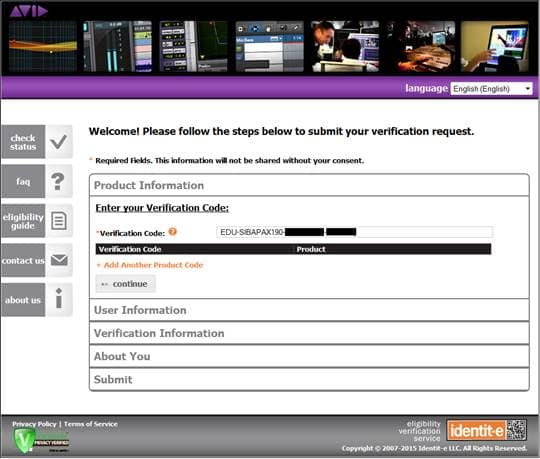Open the language dropdown menu
540x459 pixels.
pyautogui.click(x=491, y=89)
